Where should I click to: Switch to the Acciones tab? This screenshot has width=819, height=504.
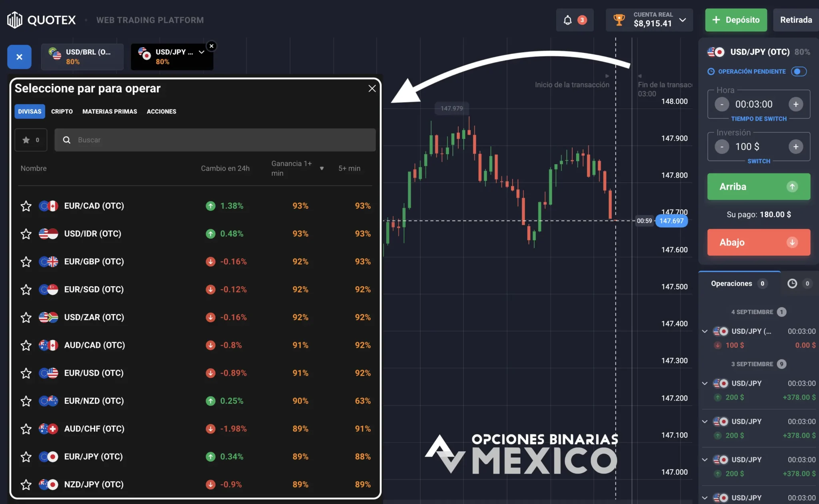click(162, 112)
